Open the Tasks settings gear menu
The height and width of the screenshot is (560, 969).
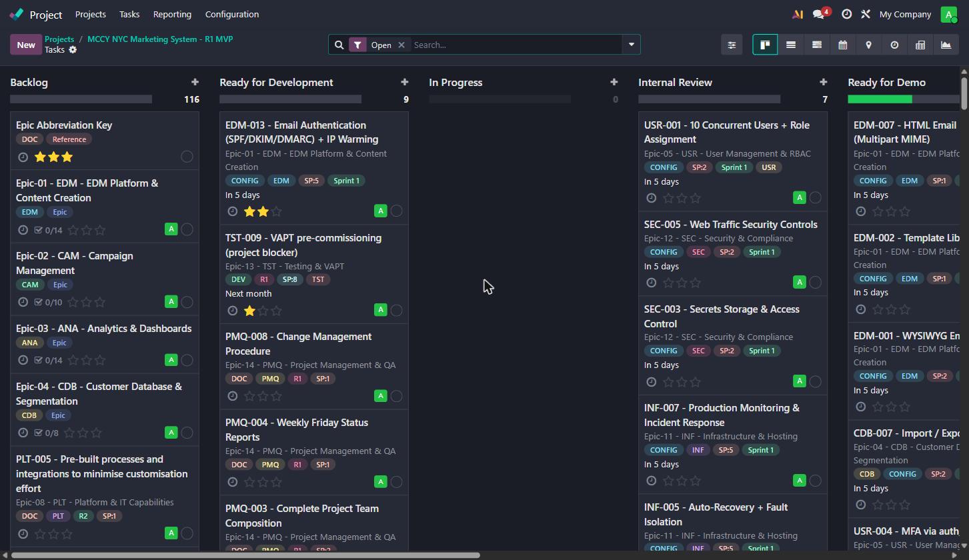point(73,50)
